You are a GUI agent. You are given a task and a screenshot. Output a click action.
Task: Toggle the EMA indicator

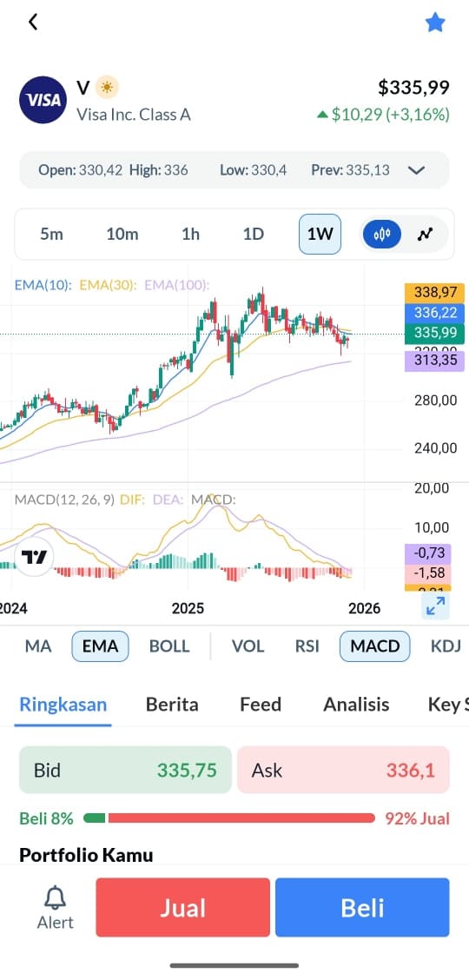(100, 646)
